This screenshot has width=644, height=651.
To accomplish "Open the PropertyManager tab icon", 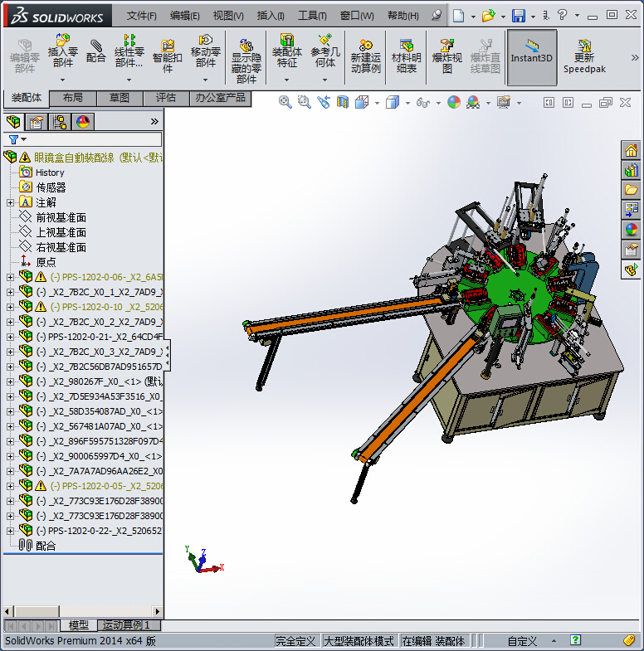I will point(37,122).
